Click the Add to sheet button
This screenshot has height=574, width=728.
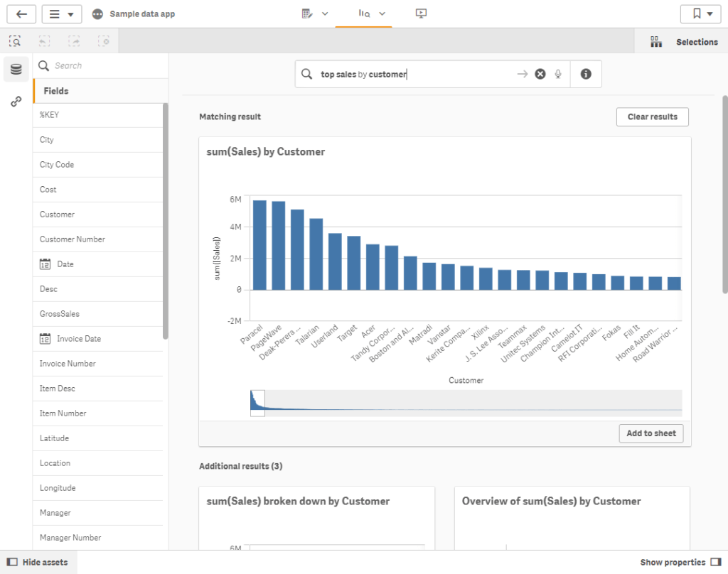point(651,433)
